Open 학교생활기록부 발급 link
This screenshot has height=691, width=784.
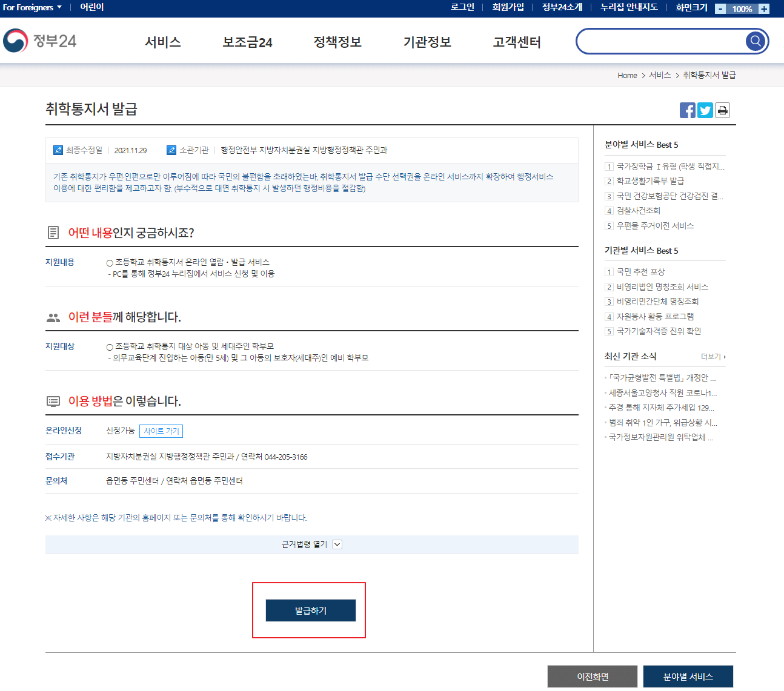point(650,181)
